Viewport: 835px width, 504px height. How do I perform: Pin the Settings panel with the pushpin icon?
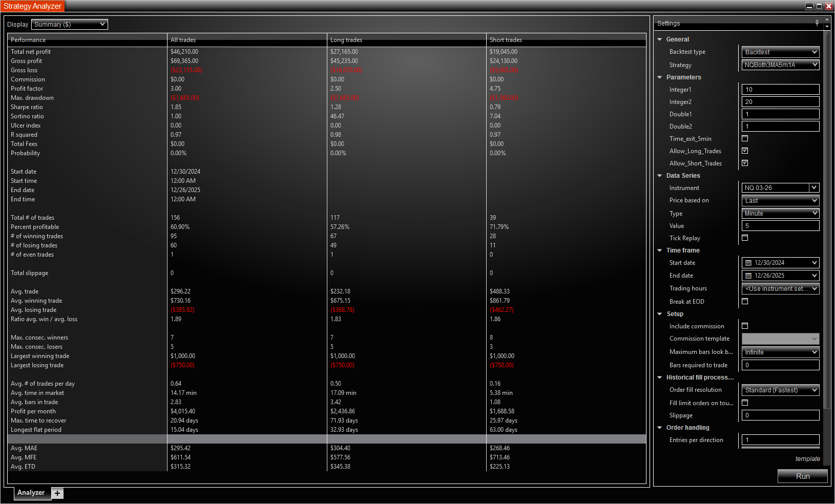[x=817, y=23]
